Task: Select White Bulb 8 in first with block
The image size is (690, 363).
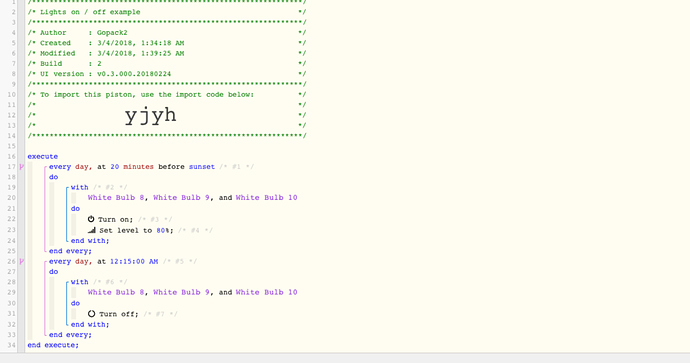Action: (x=116, y=198)
